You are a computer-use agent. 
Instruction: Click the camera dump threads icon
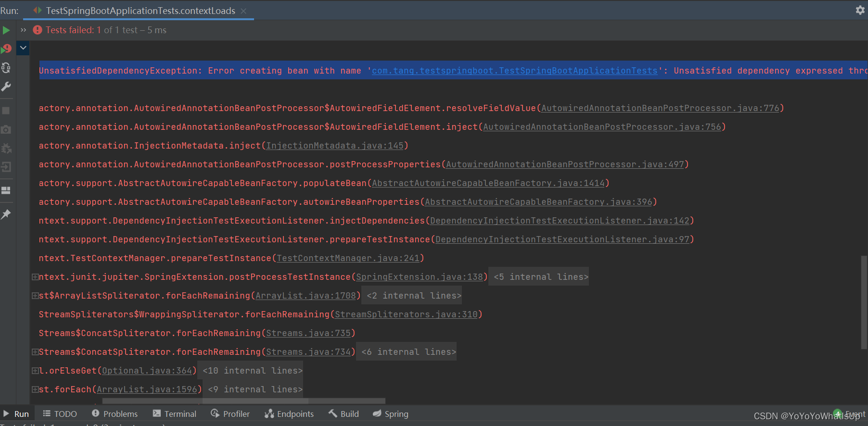(x=6, y=129)
